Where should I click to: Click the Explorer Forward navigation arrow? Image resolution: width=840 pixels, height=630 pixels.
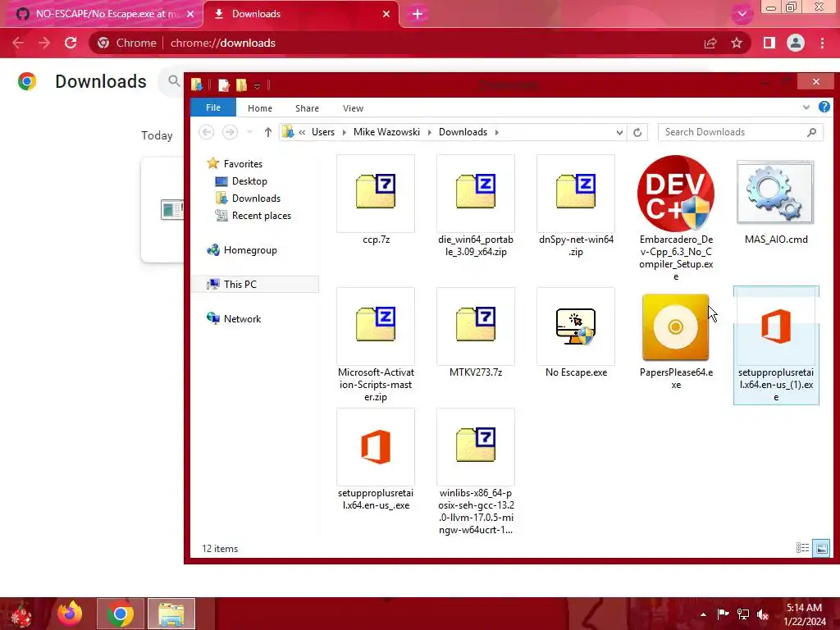point(230,132)
